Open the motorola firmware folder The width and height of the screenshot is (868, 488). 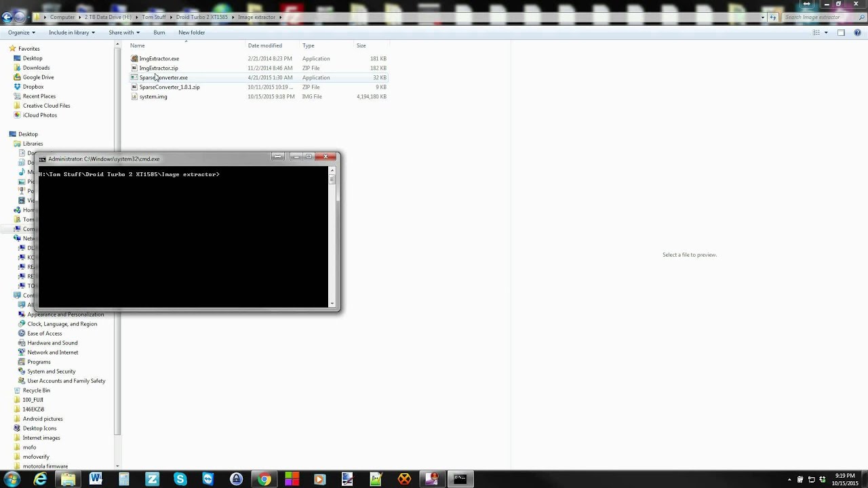[45, 466]
